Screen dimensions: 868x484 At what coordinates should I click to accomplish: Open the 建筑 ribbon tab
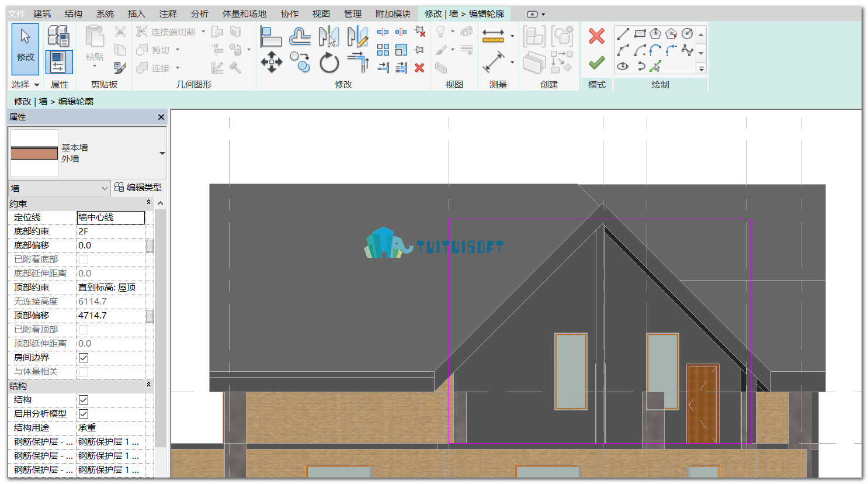click(x=42, y=13)
